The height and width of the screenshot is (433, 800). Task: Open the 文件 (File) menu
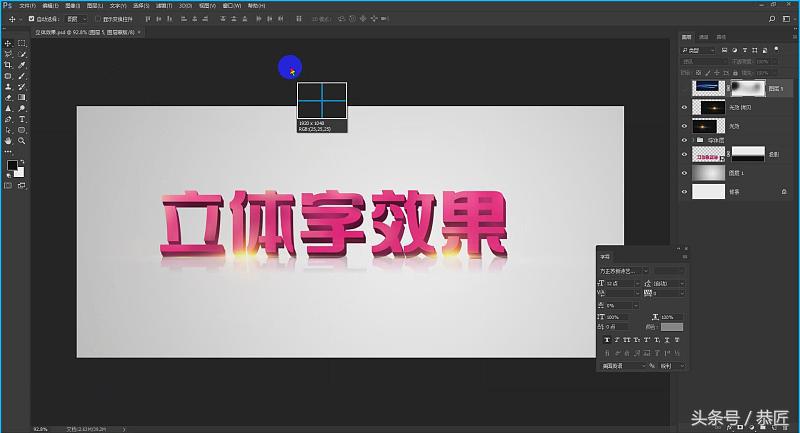pyautogui.click(x=27, y=6)
